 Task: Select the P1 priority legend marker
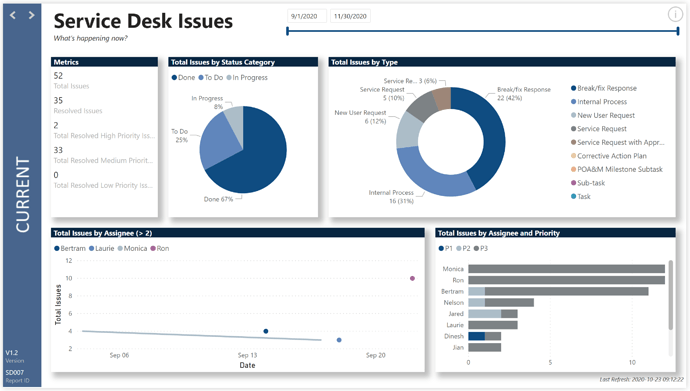point(441,248)
